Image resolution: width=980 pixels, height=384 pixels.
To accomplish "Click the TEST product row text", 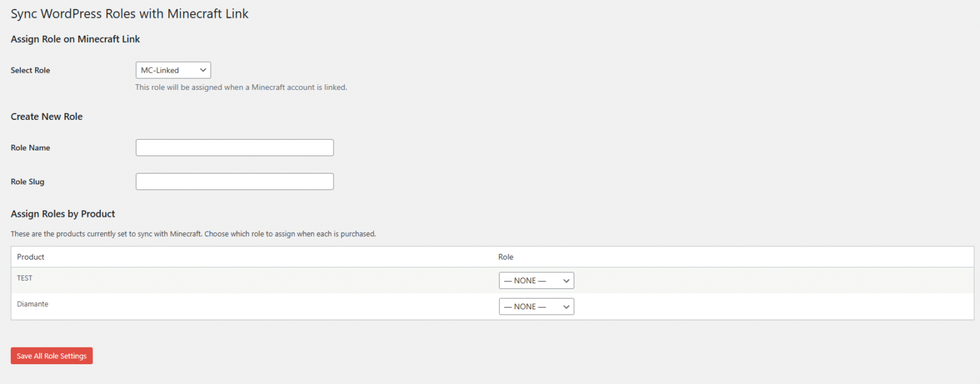I will pyautogui.click(x=25, y=278).
